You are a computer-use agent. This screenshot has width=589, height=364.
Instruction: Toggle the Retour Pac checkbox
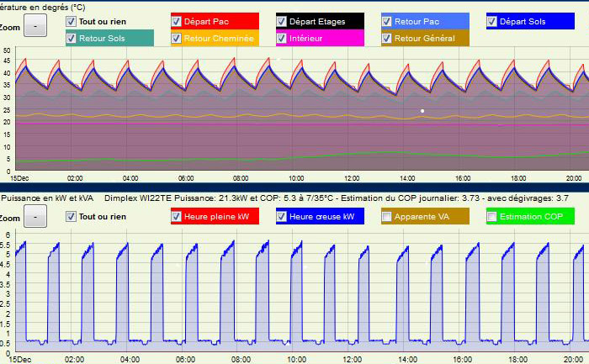tap(386, 20)
